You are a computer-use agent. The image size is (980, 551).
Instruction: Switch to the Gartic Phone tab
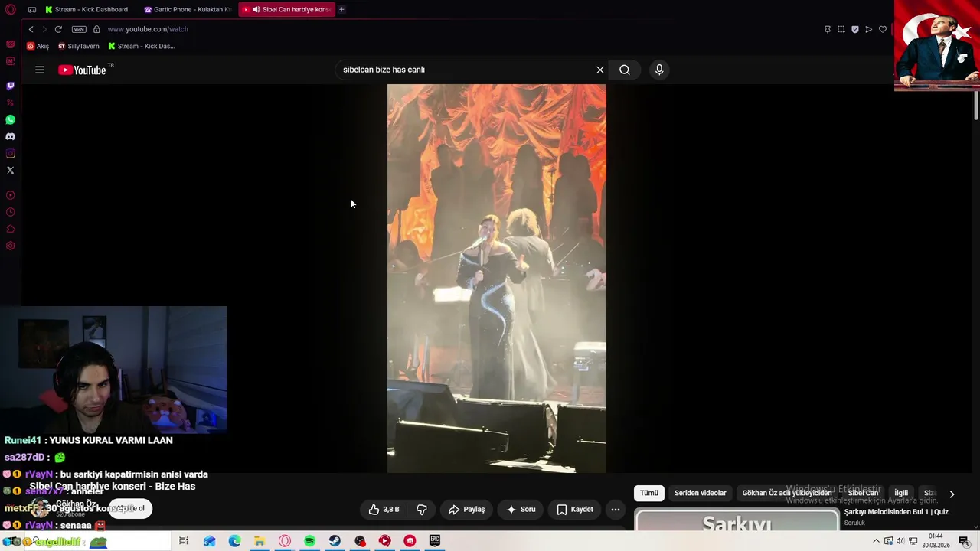[188, 9]
